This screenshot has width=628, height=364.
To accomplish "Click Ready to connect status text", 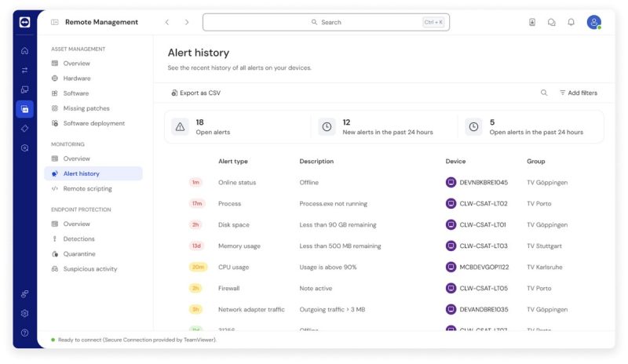I will point(137,340).
